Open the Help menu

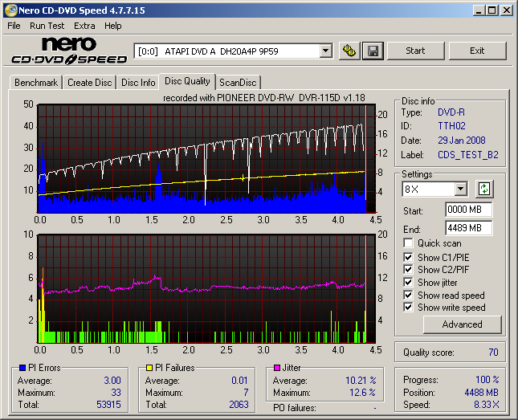113,26
